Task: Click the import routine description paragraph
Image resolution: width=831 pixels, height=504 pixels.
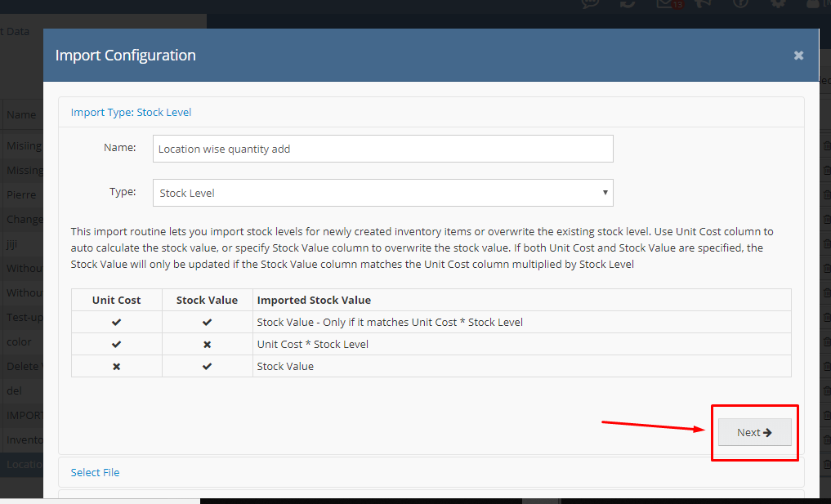Action: 422,248
